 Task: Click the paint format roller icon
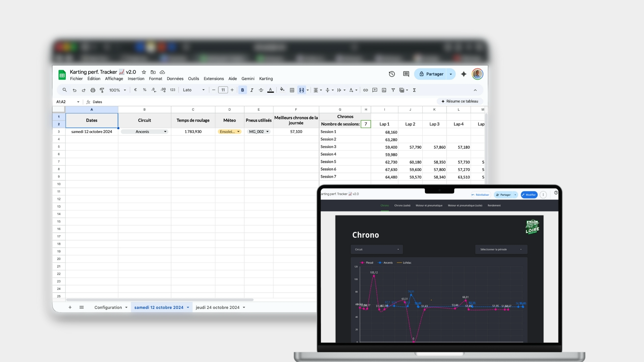click(x=102, y=90)
